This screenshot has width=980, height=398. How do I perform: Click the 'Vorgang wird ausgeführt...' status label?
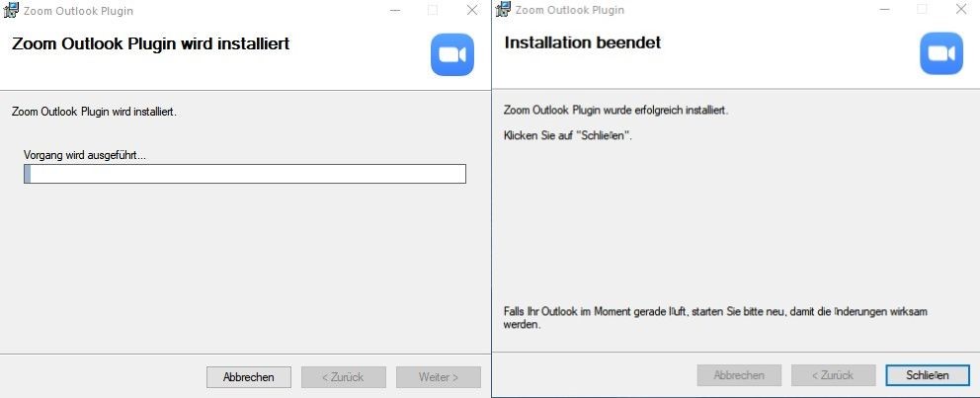click(85, 156)
